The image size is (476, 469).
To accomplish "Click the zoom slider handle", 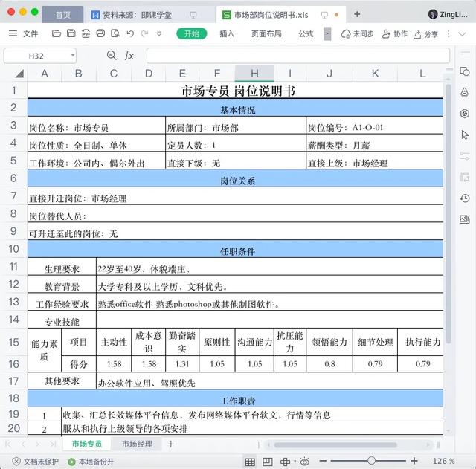I will (372, 461).
